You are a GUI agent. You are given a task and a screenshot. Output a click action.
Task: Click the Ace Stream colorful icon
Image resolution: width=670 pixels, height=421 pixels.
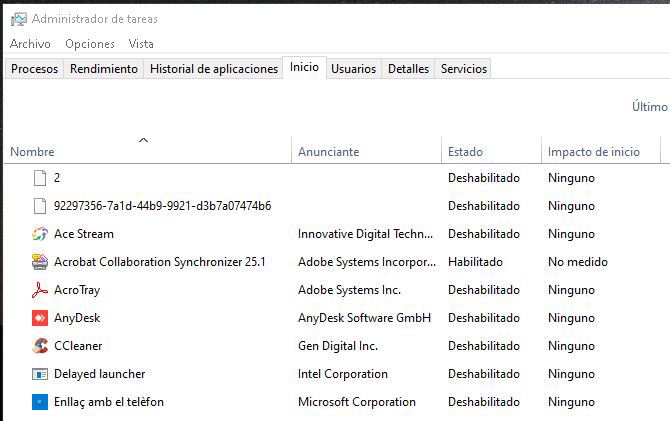[x=40, y=234]
